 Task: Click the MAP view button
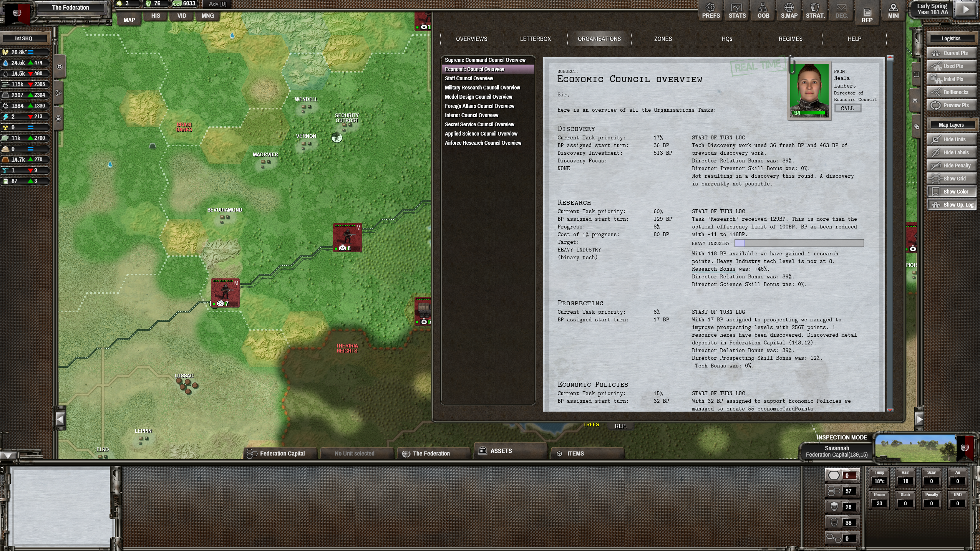pos(129,20)
